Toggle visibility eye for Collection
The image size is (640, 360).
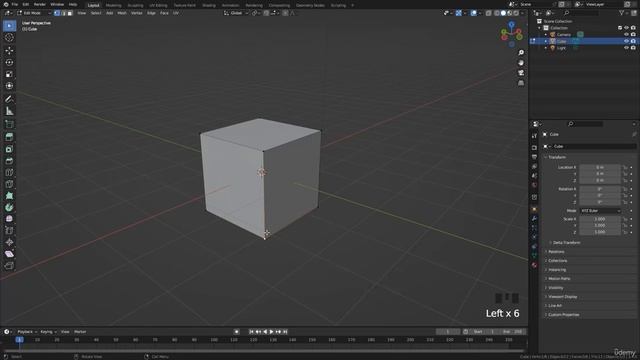626,28
